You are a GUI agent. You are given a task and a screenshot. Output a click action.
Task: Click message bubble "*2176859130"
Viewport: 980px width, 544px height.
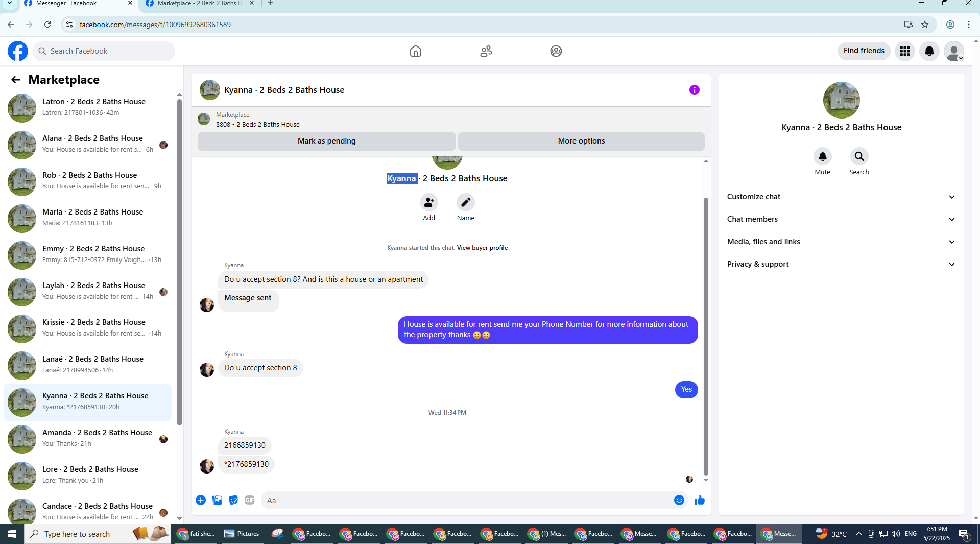point(246,464)
